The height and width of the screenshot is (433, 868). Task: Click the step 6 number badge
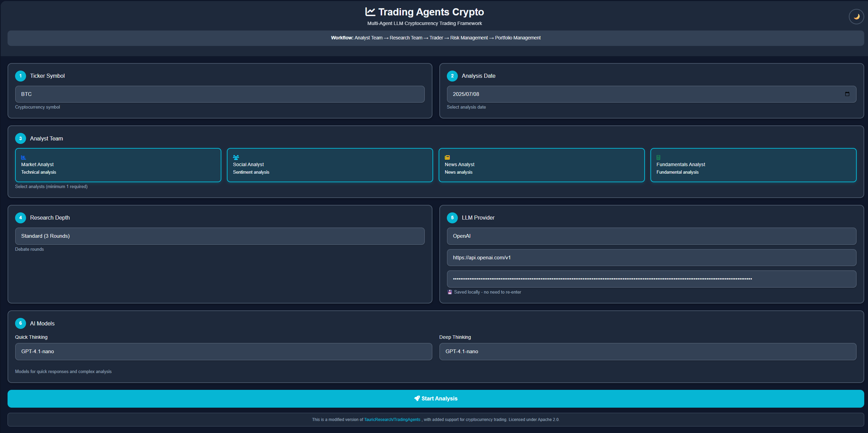point(21,323)
